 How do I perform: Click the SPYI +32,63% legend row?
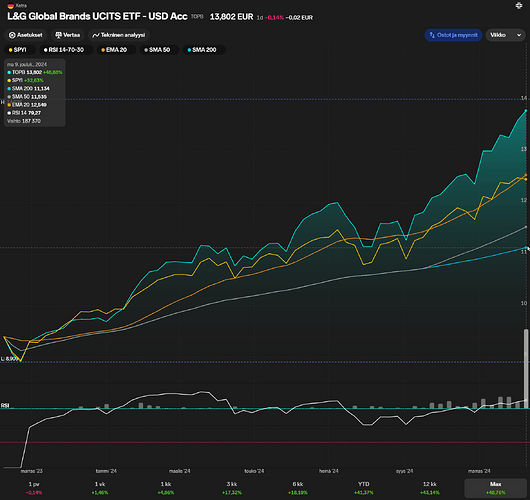(25, 80)
